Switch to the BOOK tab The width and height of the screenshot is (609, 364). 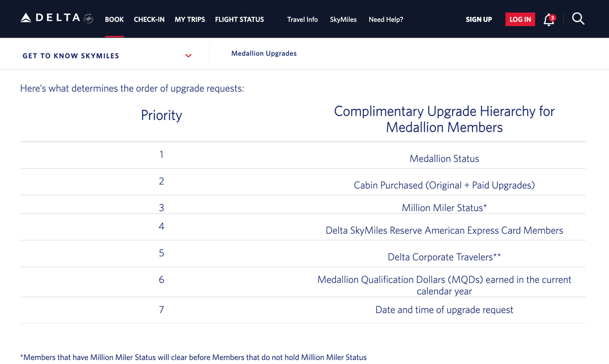point(114,19)
